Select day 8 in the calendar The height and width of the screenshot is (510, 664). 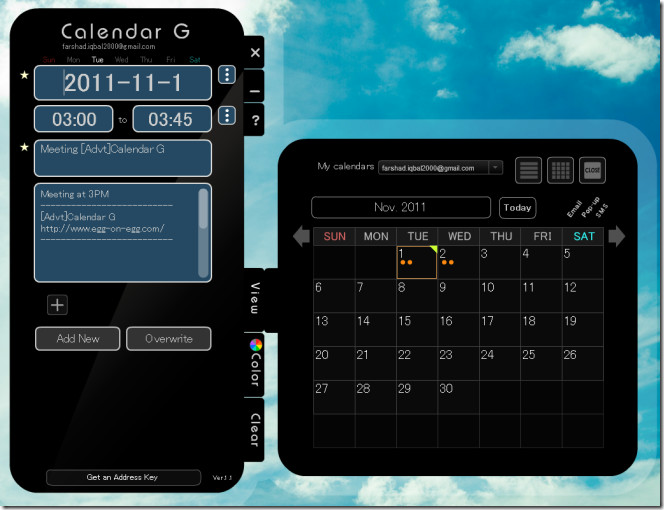coord(417,296)
